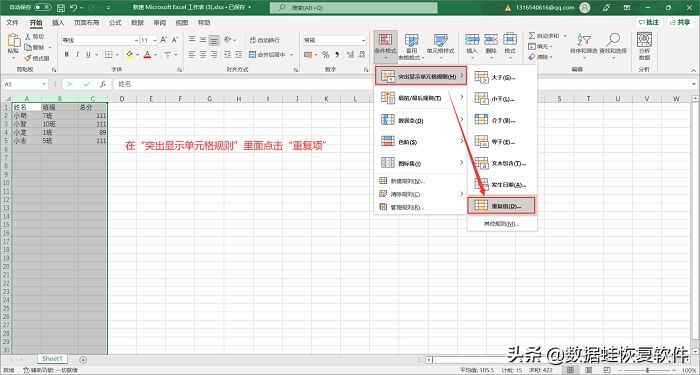Click the Undo arrow in title bar
The height and width of the screenshot is (375, 700).
(74, 8)
